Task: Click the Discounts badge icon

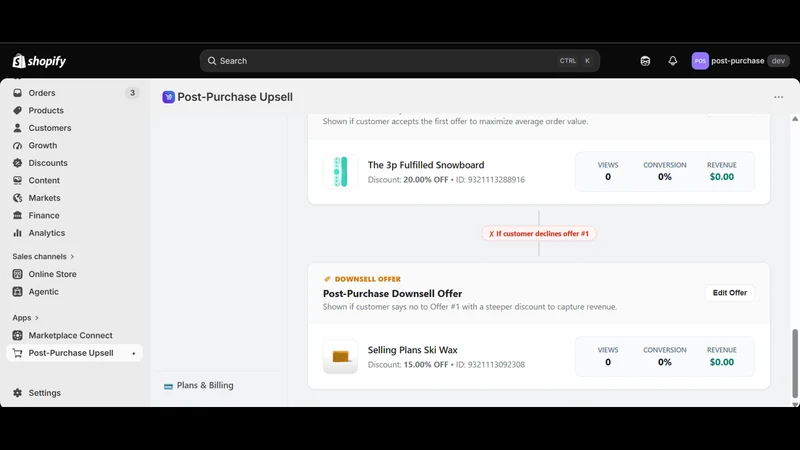Action: coord(17,163)
